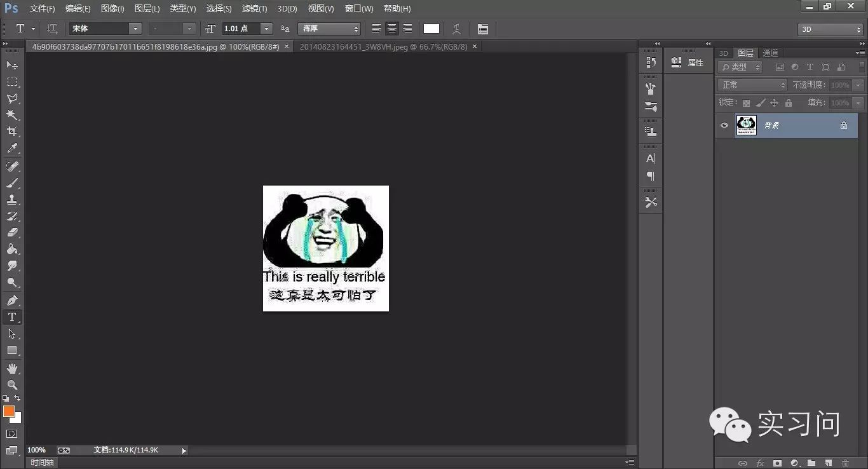Hide the Background layer with eye icon
The image size is (868, 469).
(x=724, y=125)
